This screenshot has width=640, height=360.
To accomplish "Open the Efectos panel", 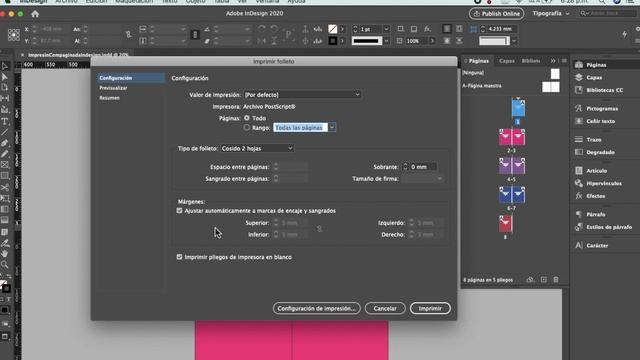I will [x=590, y=196].
